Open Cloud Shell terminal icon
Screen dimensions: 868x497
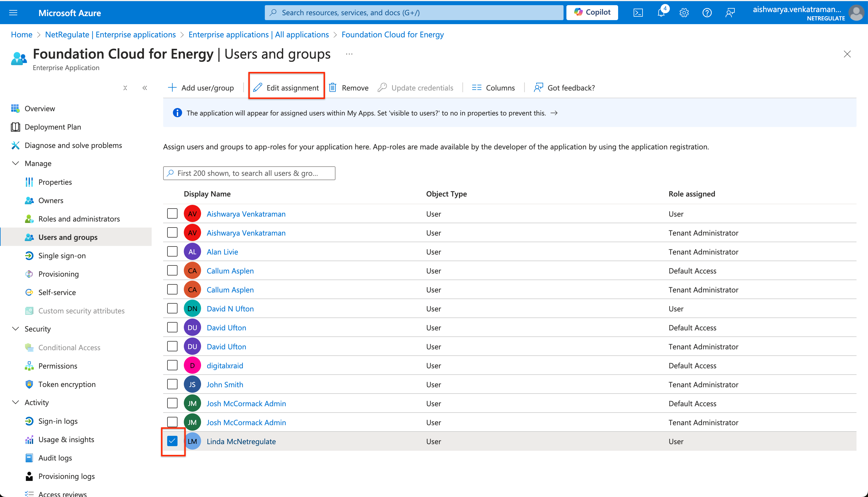tap(638, 13)
